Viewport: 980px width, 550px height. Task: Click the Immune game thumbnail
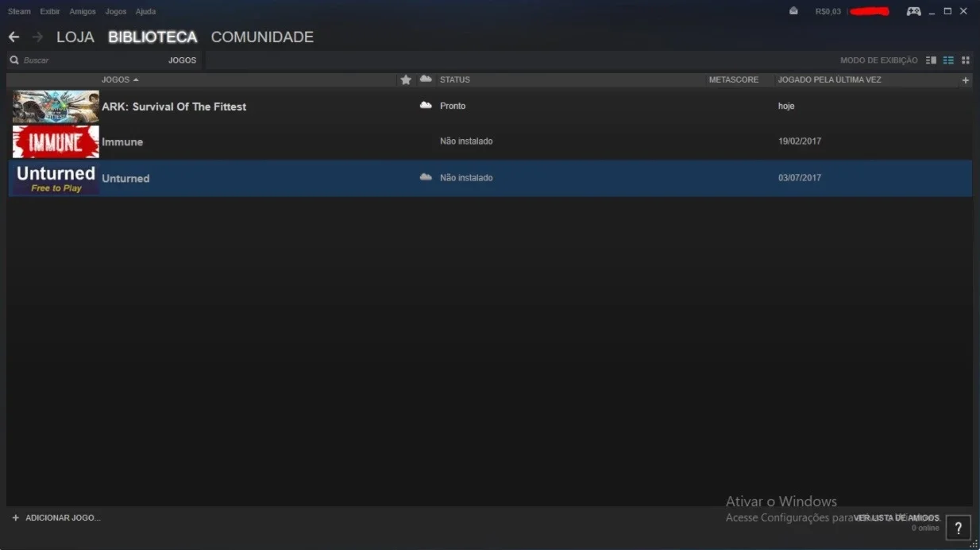56,141
